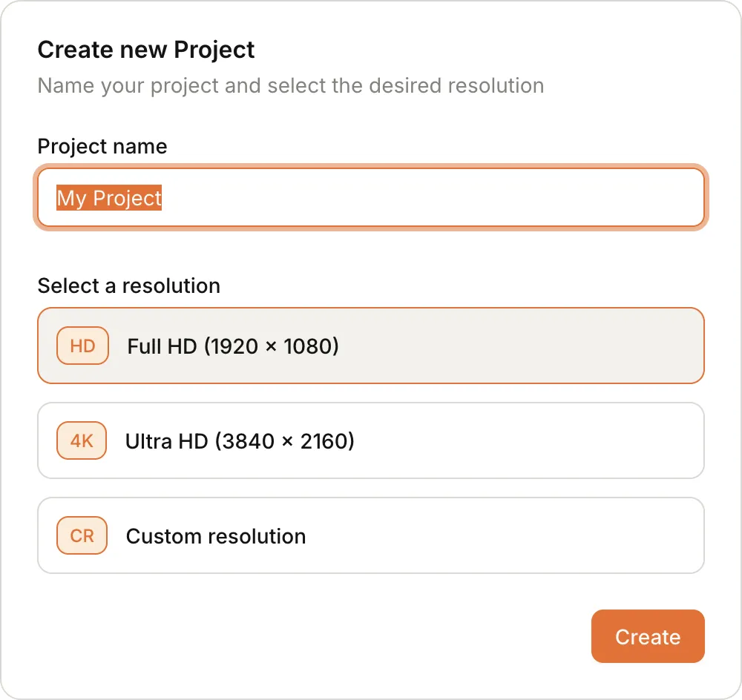The width and height of the screenshot is (742, 700).
Task: Click inside the Project name input field
Action: [371, 197]
